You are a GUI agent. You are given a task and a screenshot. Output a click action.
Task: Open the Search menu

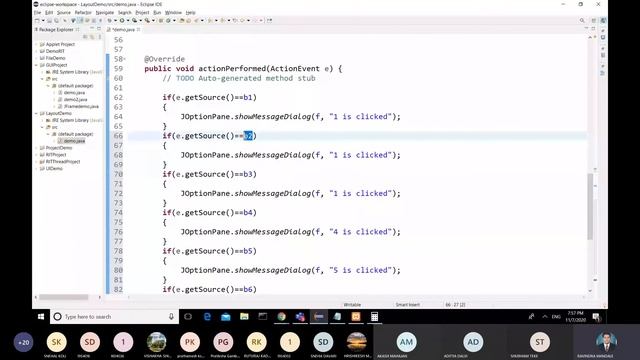(x=124, y=13)
